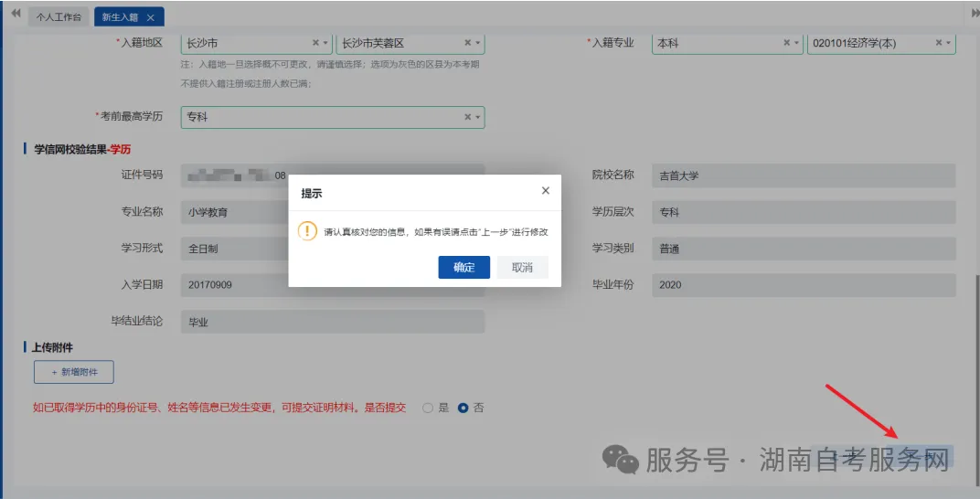Clear the 考前最高学历 专科 selection
The height and width of the screenshot is (499, 980).
pos(467,117)
